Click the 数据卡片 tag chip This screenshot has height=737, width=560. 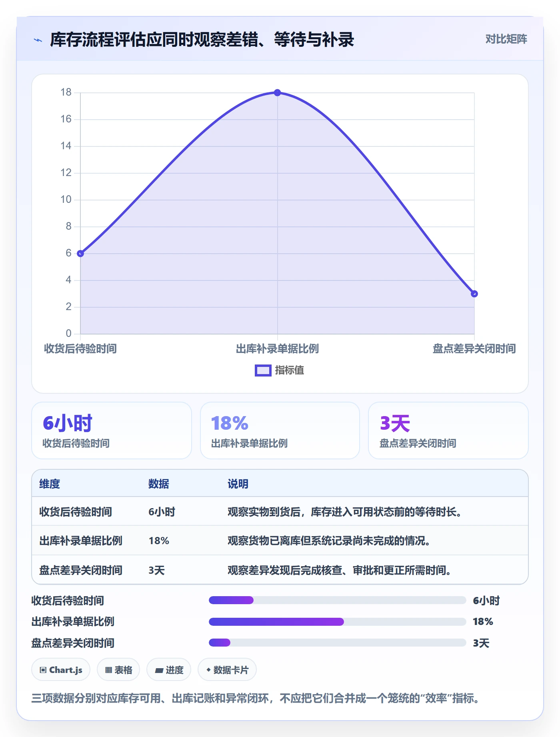[227, 670]
